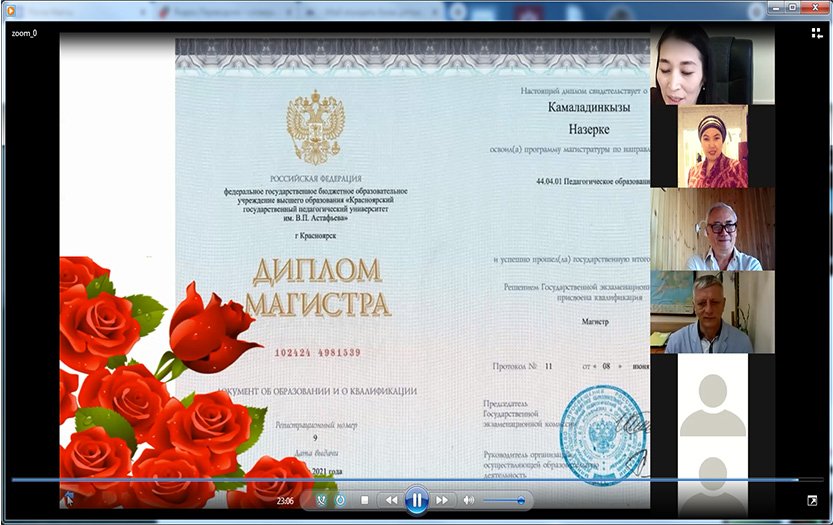833x525 pixels.
Task: Maximize the media player window
Action: click(792, 7)
